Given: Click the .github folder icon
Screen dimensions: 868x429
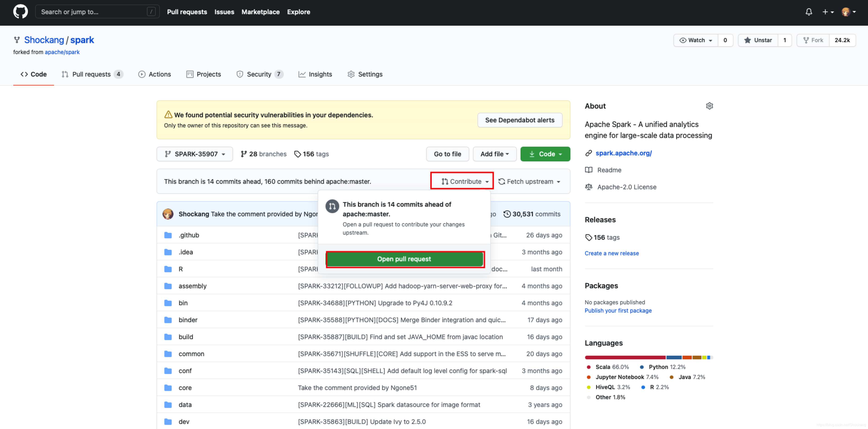Looking at the screenshot, I should (168, 235).
